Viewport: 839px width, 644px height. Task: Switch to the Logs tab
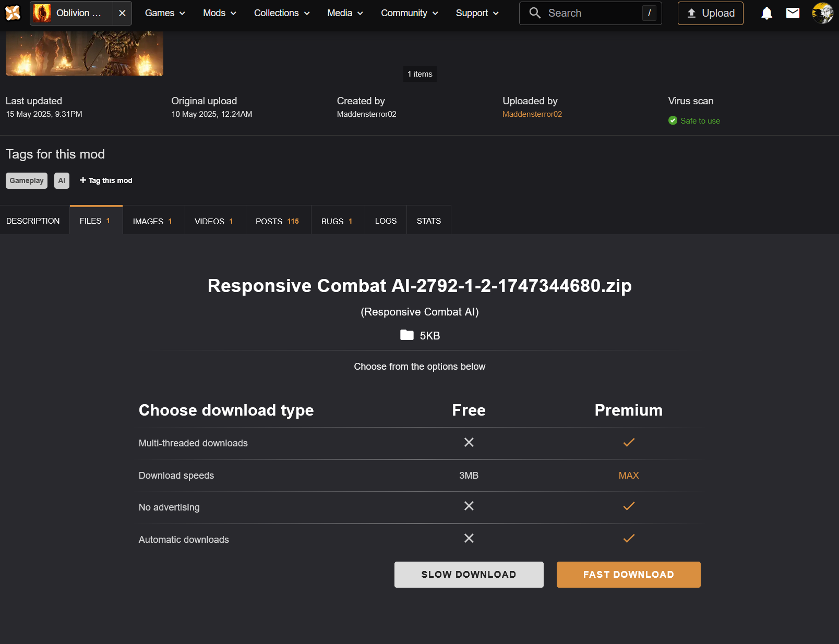(x=386, y=221)
